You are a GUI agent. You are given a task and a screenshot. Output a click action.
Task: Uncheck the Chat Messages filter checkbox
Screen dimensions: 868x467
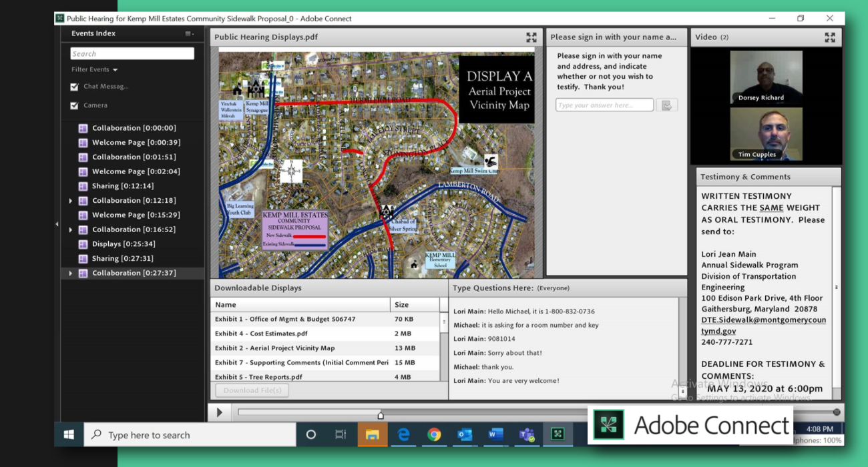tap(75, 87)
